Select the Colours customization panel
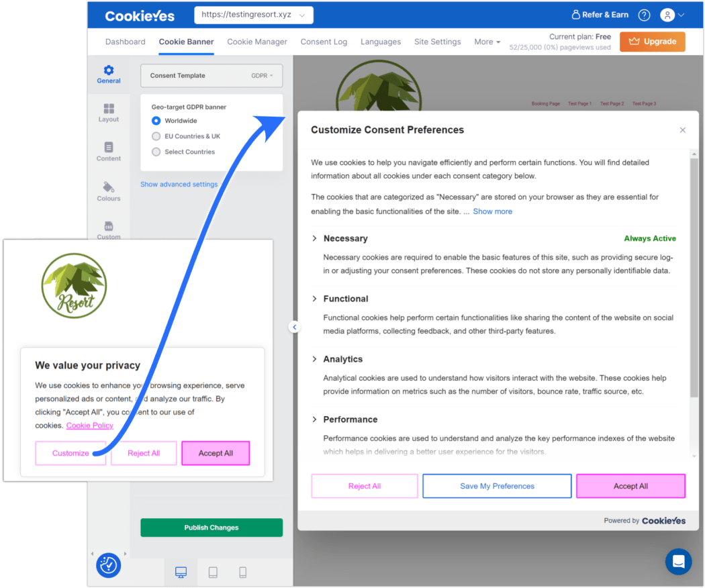The image size is (705, 588). (x=108, y=193)
